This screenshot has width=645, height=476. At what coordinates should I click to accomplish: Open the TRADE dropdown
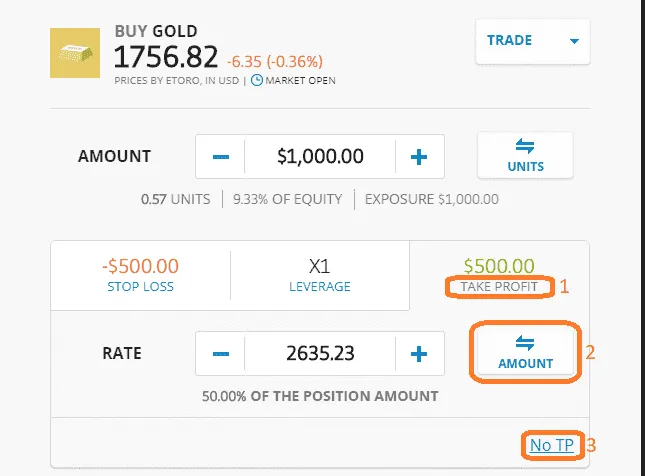click(532, 41)
